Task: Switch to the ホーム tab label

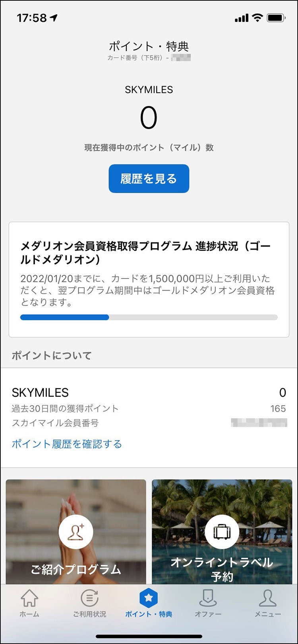Action: (29, 614)
